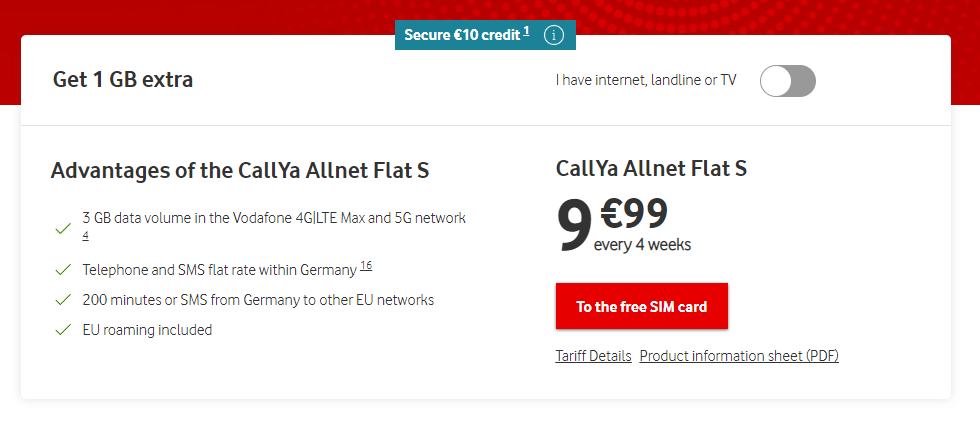Click the CallYa Allnet Flat S title above the price
Viewport: 980px width, 436px height.
point(651,169)
